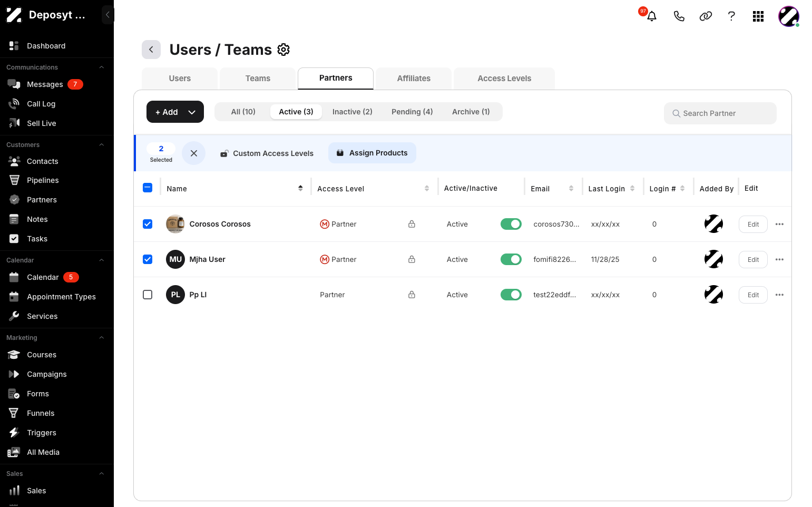Image resolution: width=812 pixels, height=507 pixels.
Task: Collapse the Calendar sidebar section
Action: point(102,260)
